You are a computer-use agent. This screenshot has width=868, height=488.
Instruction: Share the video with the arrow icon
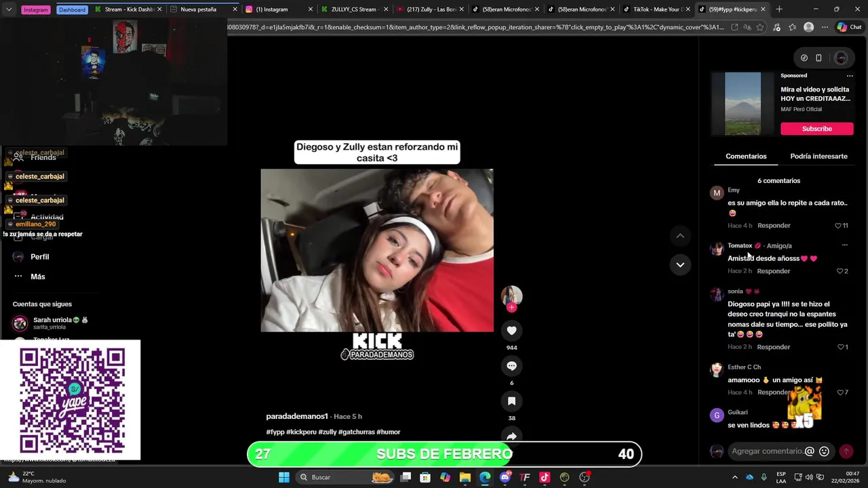click(511, 436)
